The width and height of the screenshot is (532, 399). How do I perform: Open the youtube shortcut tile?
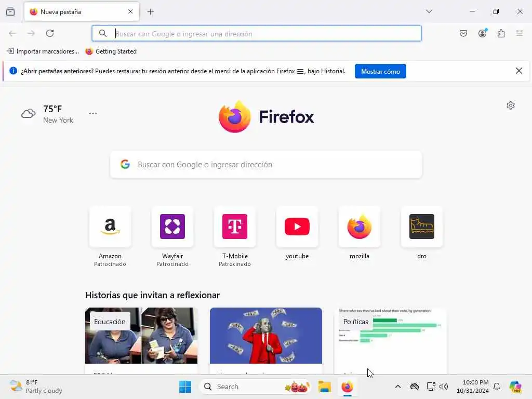coord(297,233)
